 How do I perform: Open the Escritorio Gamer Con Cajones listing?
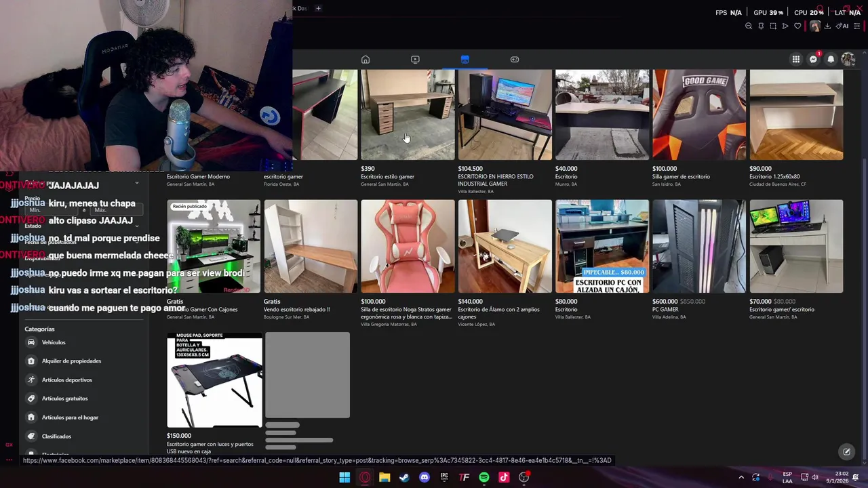(x=214, y=260)
